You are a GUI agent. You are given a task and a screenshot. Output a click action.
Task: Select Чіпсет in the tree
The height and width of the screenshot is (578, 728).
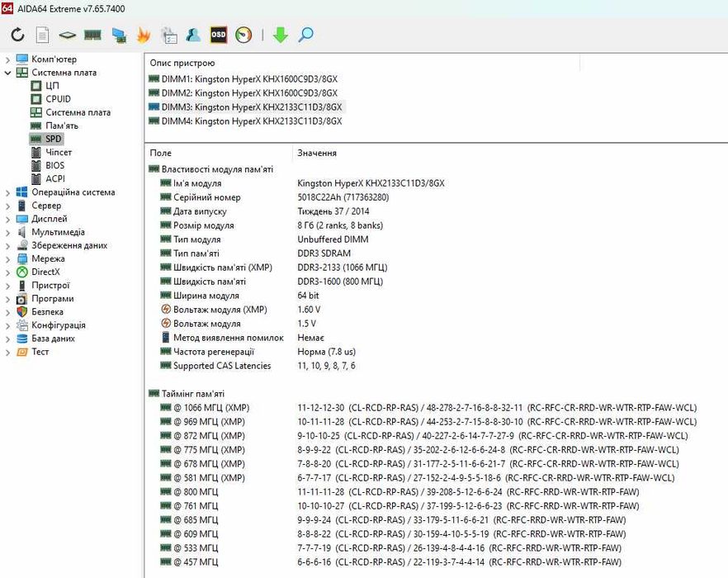[59, 153]
